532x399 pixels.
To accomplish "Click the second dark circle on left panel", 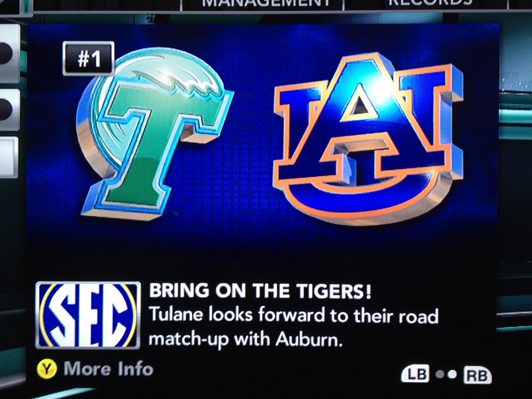I will (7, 109).
